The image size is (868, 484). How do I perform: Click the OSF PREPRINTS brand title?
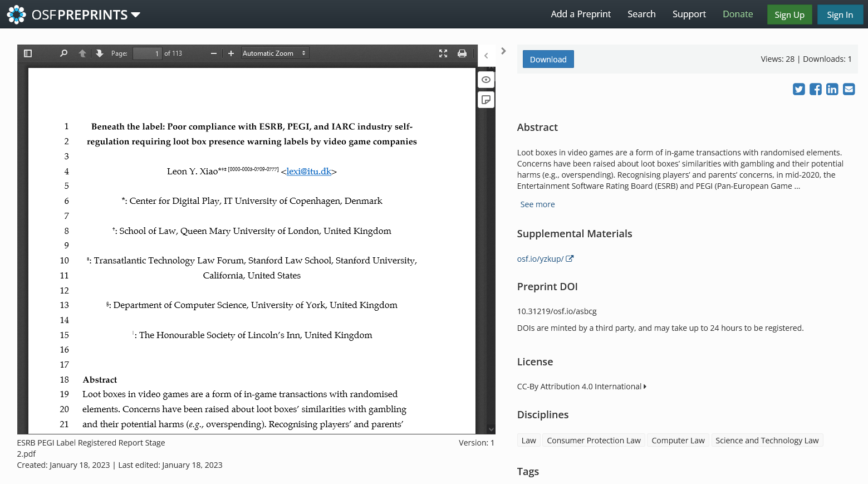pyautogui.click(x=80, y=15)
